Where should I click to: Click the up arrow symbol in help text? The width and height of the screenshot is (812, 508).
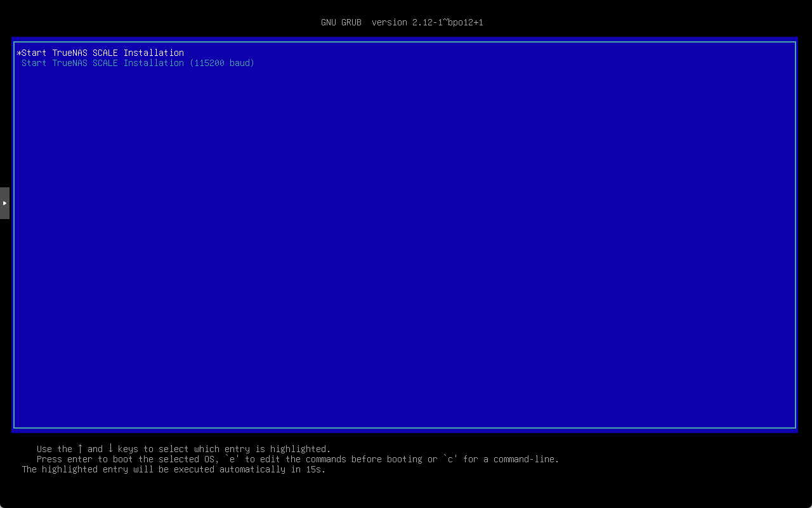click(80, 449)
